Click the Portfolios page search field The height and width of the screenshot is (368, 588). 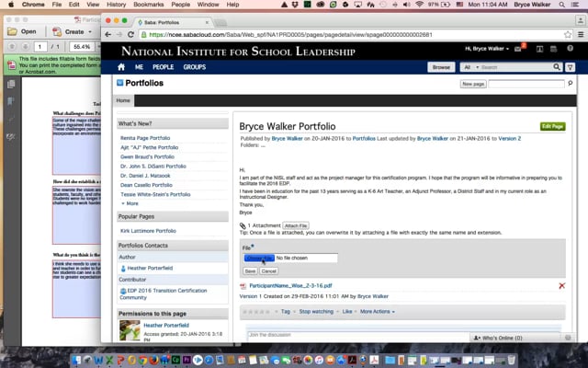526,84
